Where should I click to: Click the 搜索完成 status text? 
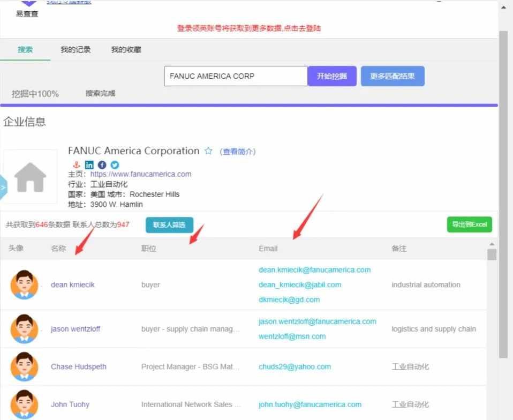pyautogui.click(x=100, y=93)
